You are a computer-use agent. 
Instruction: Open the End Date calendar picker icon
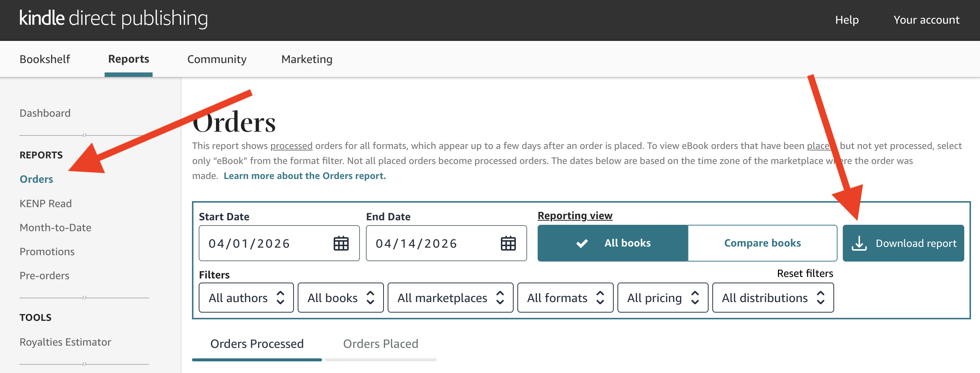pyautogui.click(x=508, y=243)
